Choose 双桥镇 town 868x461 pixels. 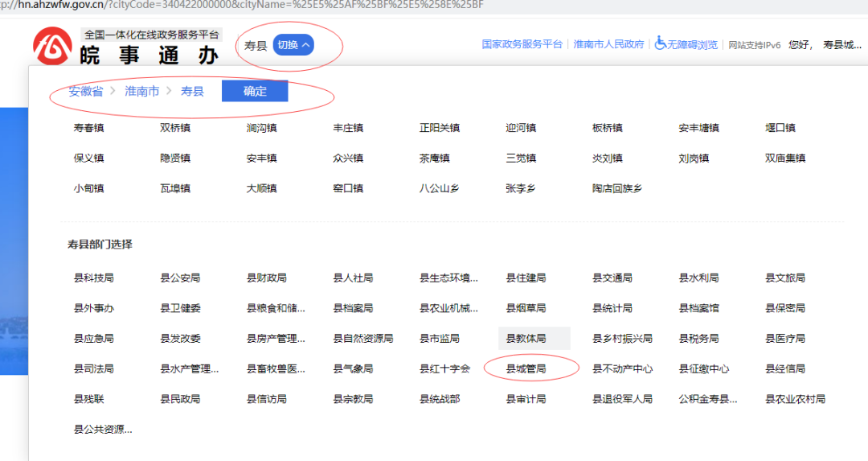[x=175, y=128]
